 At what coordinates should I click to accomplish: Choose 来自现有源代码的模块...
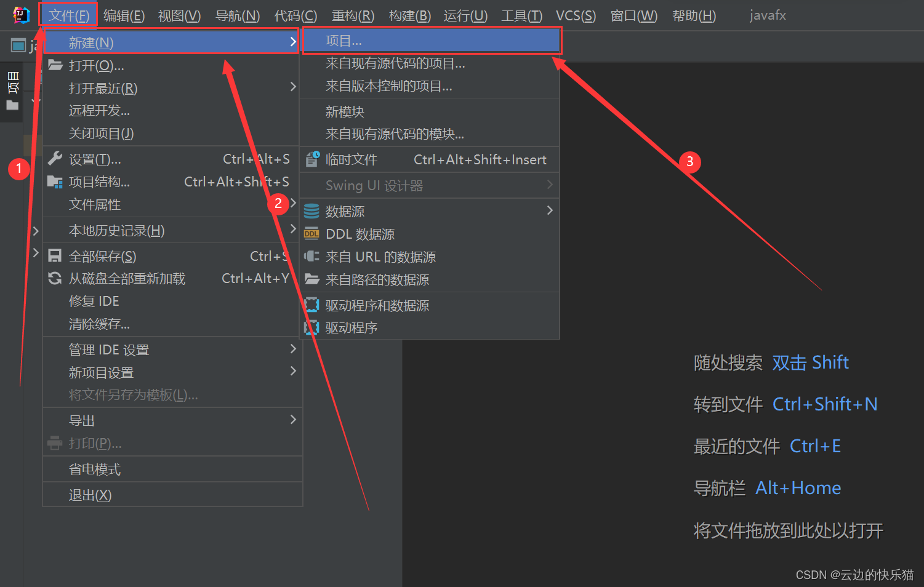pyautogui.click(x=430, y=134)
